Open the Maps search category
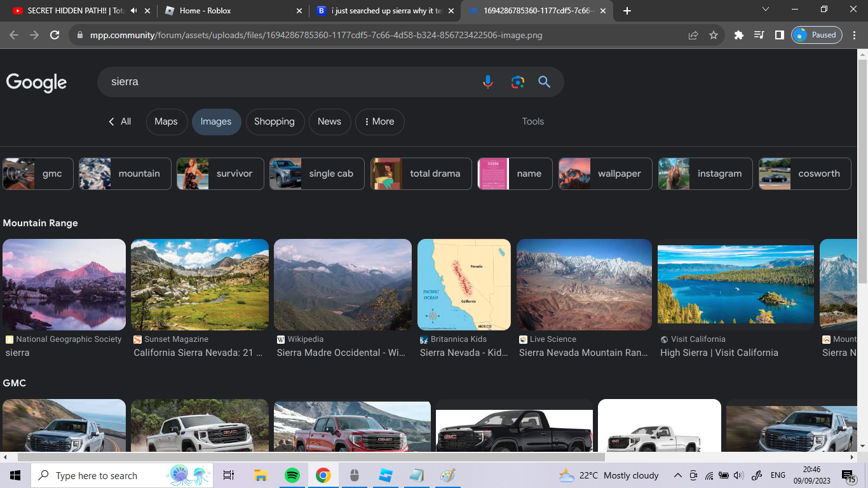 pos(166,121)
